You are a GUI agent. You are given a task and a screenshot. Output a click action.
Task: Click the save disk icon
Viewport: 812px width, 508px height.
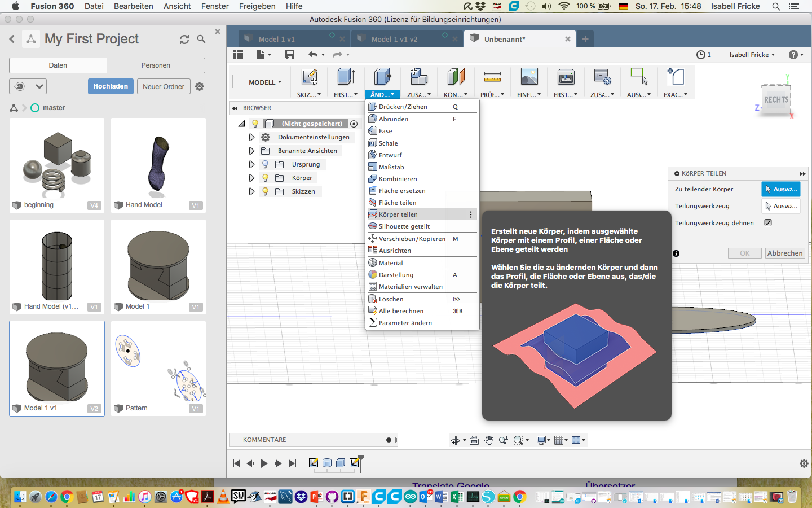coord(290,55)
